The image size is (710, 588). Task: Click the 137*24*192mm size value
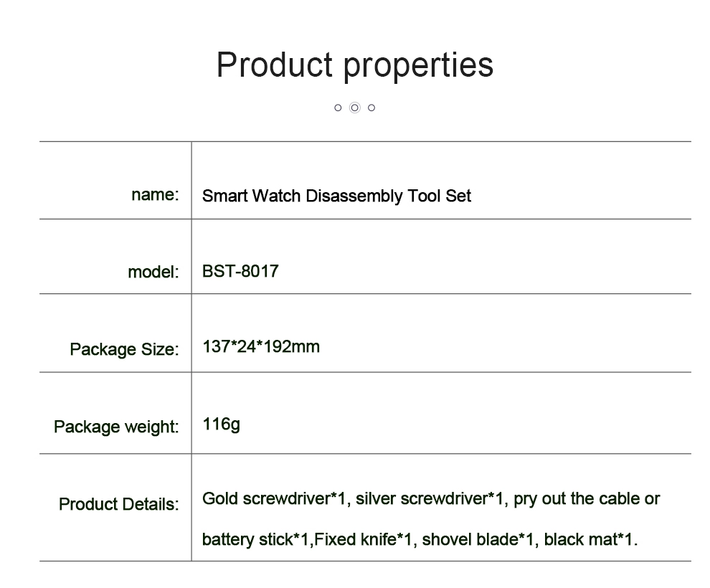click(261, 347)
